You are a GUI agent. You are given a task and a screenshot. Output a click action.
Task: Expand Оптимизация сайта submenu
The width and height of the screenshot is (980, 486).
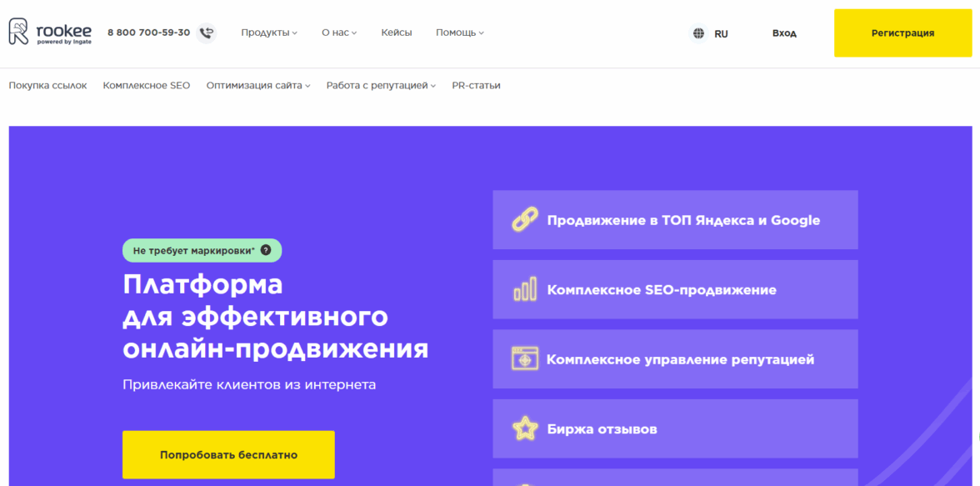(x=258, y=86)
